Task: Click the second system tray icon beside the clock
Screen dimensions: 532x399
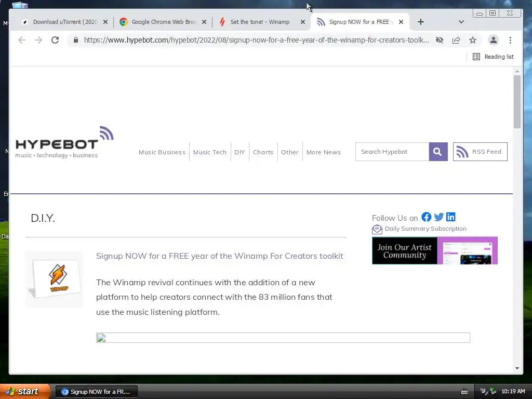Action: coord(493,391)
